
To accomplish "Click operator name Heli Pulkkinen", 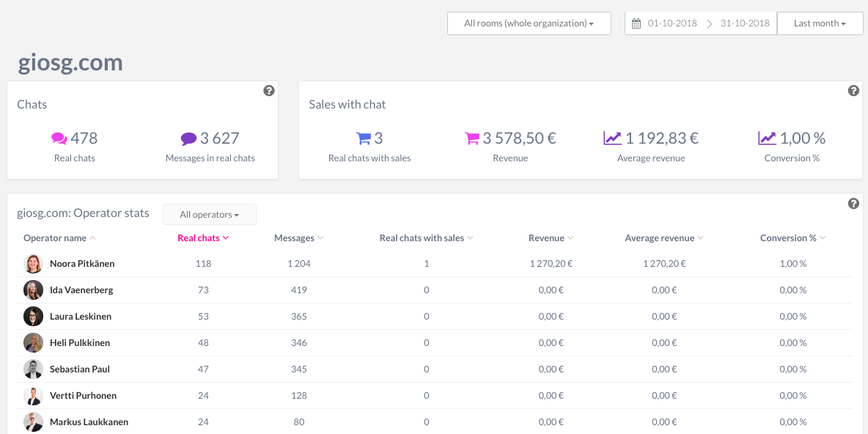I will (x=80, y=342).
